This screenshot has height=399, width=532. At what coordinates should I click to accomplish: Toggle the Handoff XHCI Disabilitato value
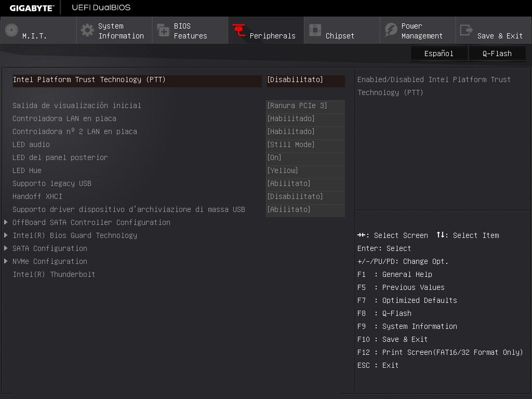(x=305, y=197)
